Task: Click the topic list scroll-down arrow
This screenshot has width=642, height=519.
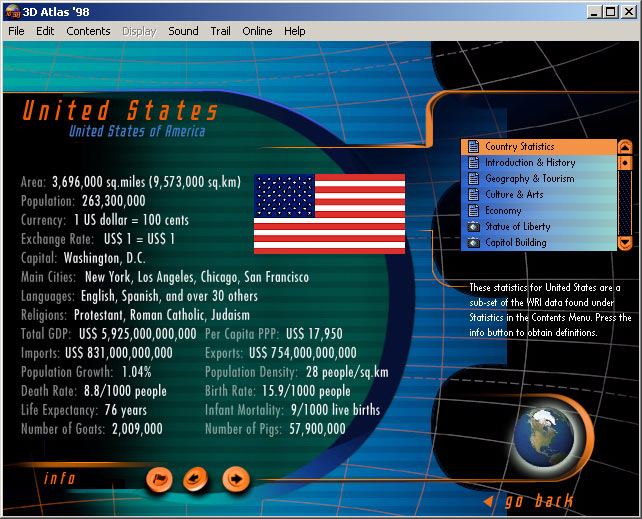Action: click(625, 243)
